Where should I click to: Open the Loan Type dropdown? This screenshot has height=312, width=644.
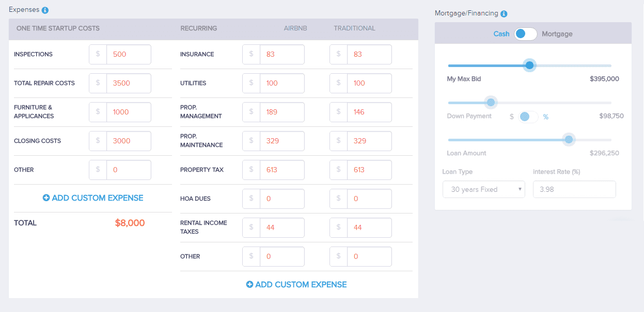tap(483, 189)
